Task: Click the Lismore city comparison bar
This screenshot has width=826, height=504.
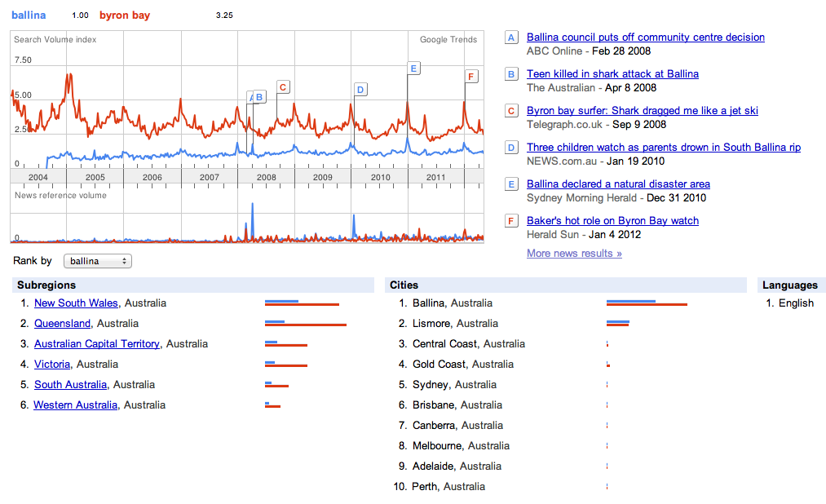Action: (618, 324)
